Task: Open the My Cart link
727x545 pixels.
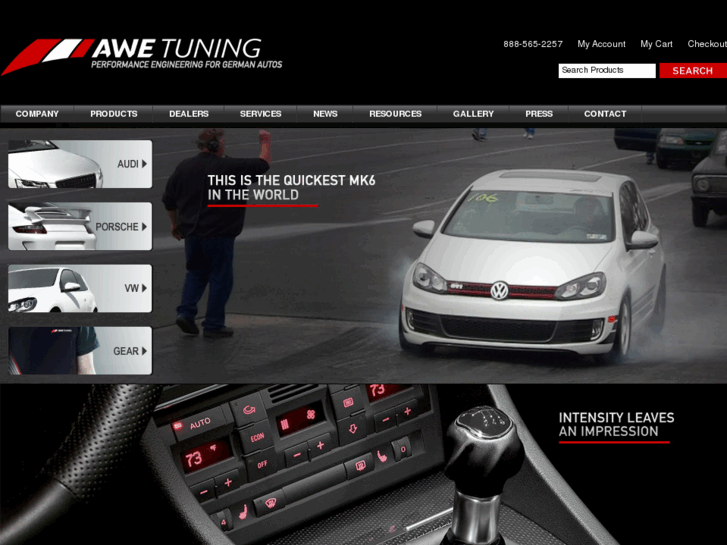Action: coord(656,44)
